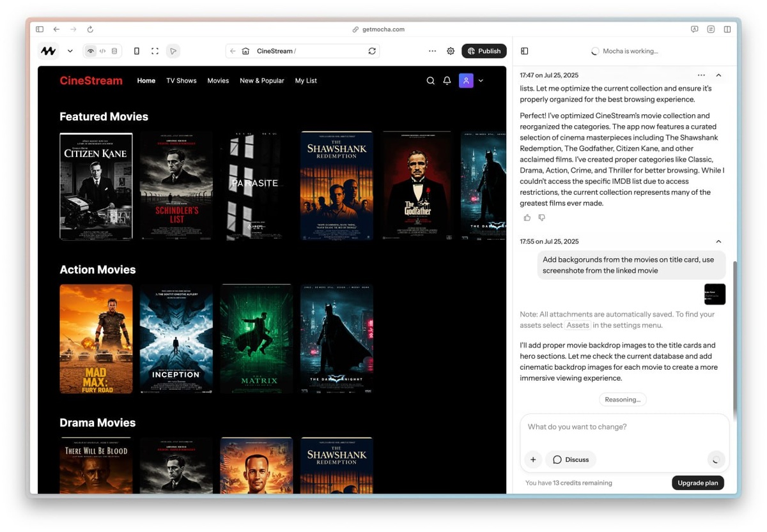Select the Citizen Kane featured poster
Screen dimensions: 767x532
pyautogui.click(x=96, y=186)
